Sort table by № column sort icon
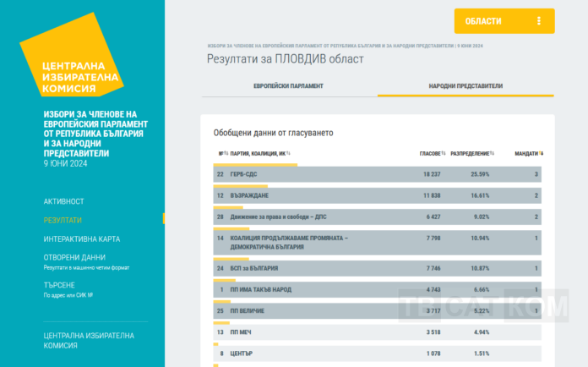 (225, 153)
